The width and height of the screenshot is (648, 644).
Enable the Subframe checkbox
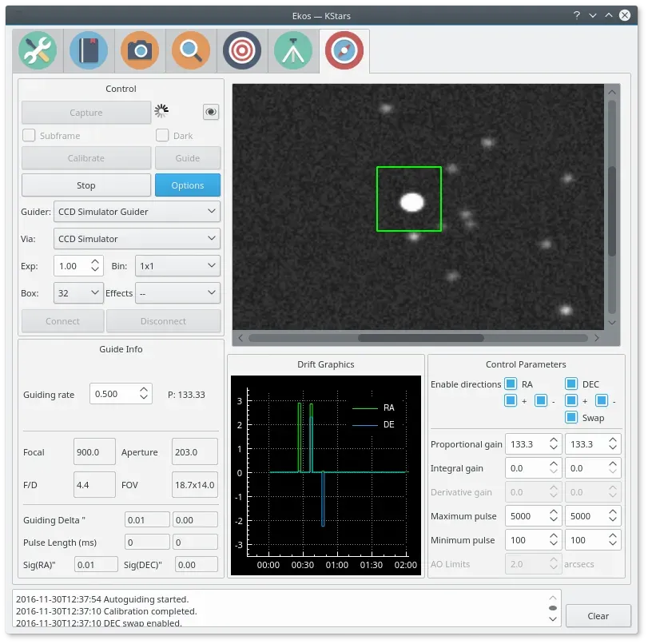pyautogui.click(x=29, y=135)
